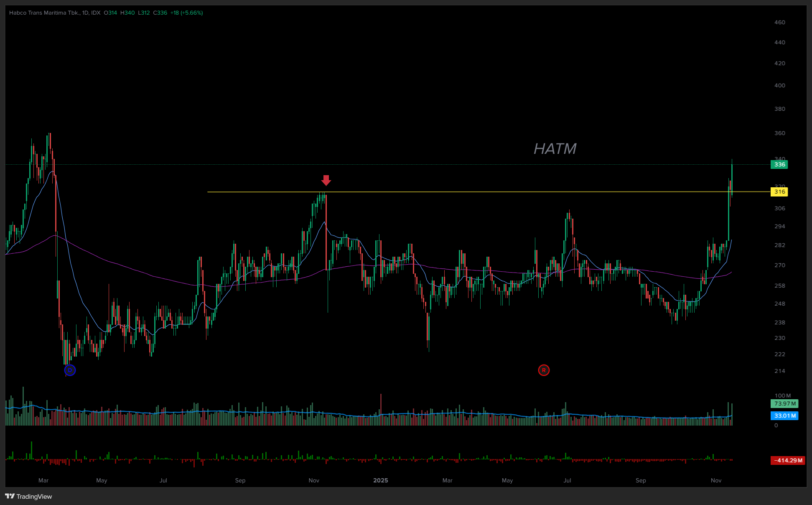Click the Habco Trans Maritima symbol title
812x505 pixels.
point(44,13)
